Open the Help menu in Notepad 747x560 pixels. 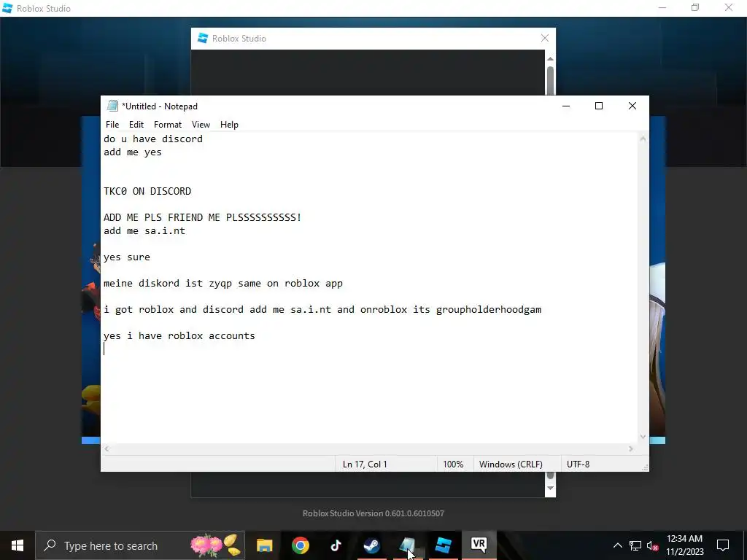[229, 125]
